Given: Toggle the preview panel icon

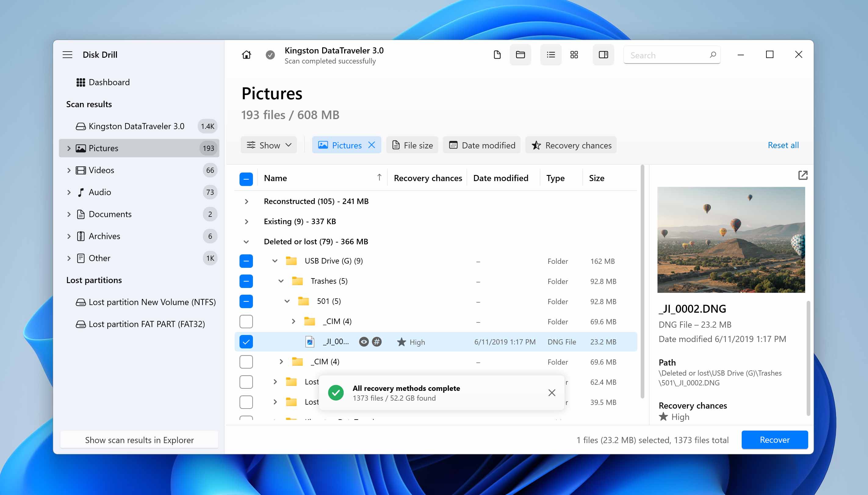Looking at the screenshot, I should (603, 55).
